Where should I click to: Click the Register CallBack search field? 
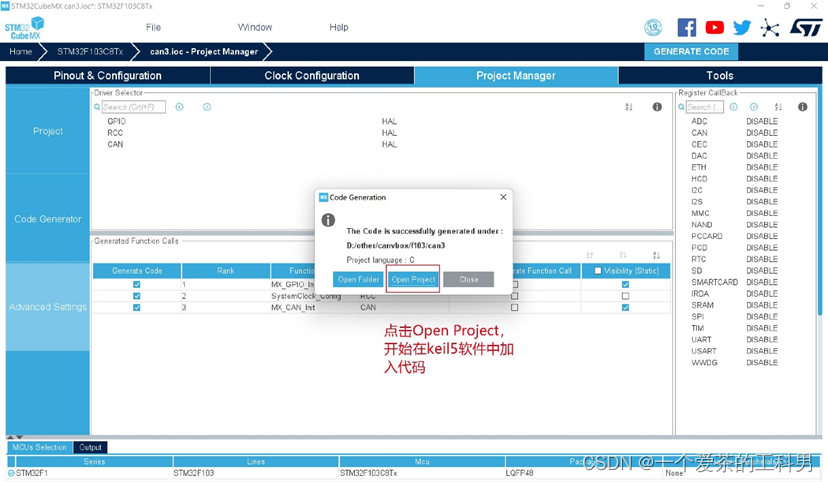tap(704, 107)
